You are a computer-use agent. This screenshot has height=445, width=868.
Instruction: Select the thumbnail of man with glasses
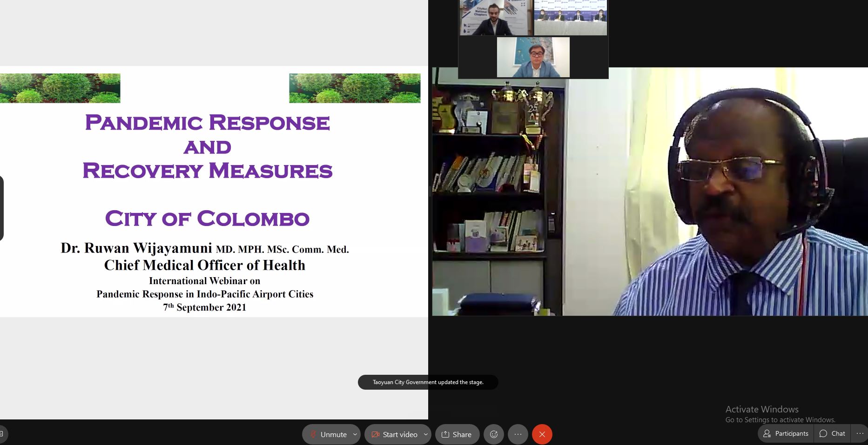point(533,57)
